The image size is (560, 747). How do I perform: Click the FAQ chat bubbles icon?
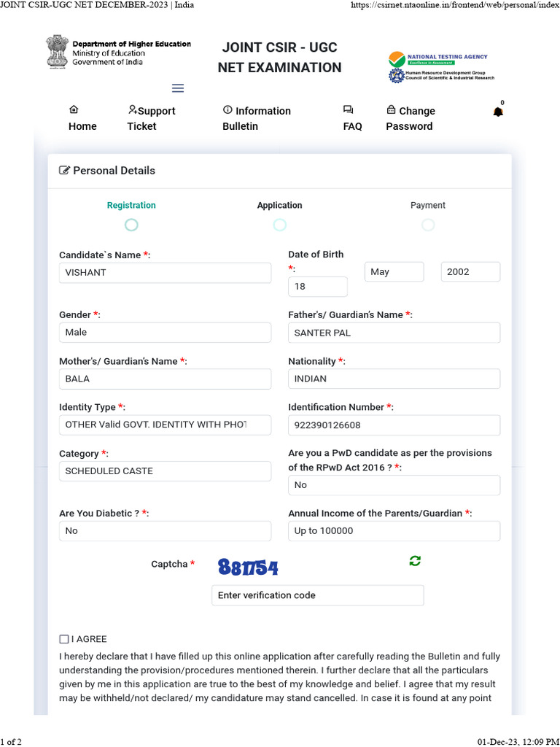pyautogui.click(x=348, y=109)
